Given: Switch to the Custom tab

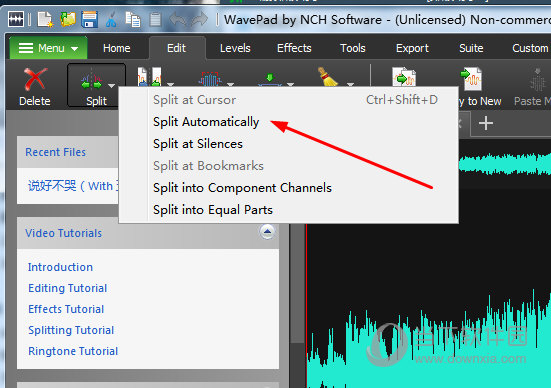Looking at the screenshot, I should [530, 48].
